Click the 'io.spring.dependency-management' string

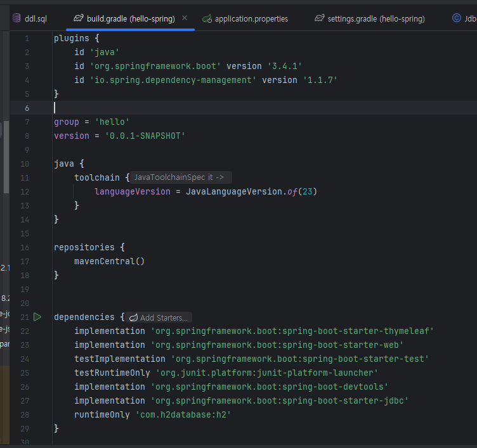coord(173,80)
